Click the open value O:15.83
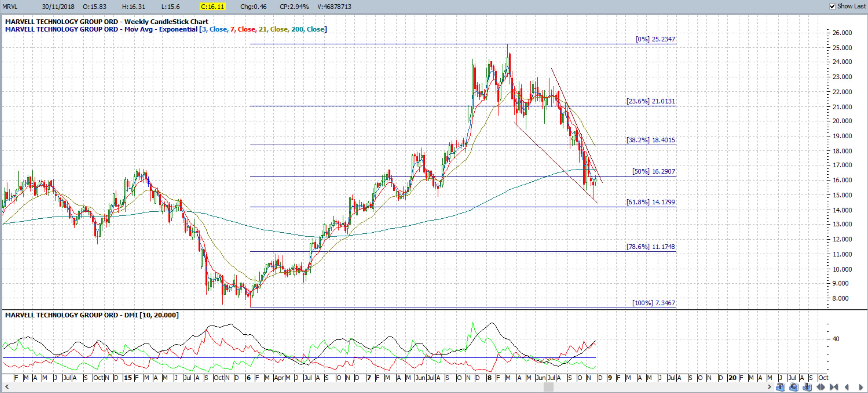This screenshot has height=393, width=868. pos(95,7)
